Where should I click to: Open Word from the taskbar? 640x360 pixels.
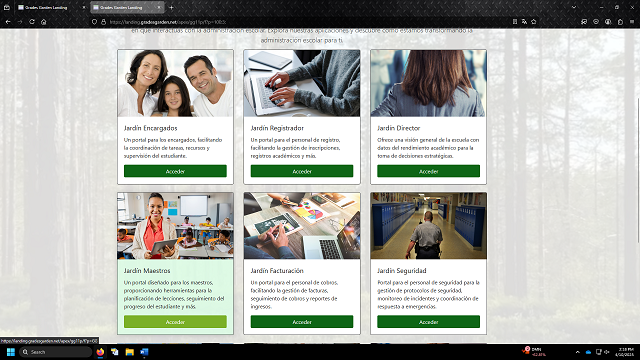click(144, 352)
